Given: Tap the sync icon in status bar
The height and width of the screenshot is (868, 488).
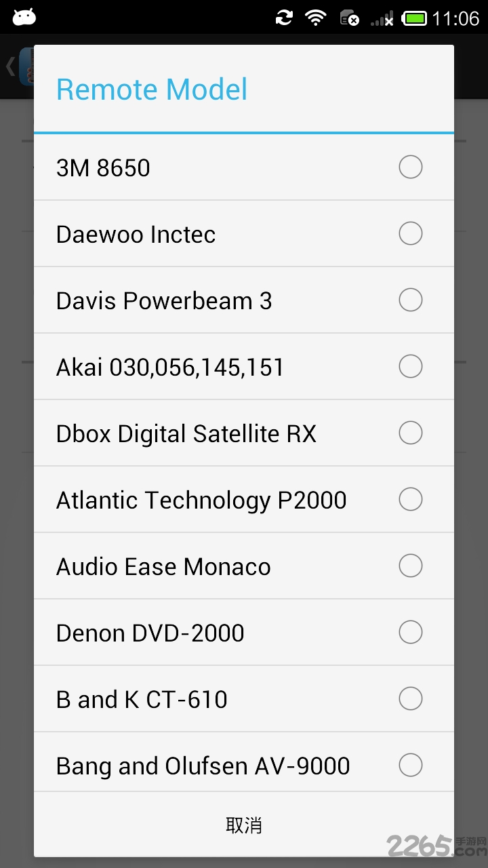Looking at the screenshot, I should click(285, 18).
